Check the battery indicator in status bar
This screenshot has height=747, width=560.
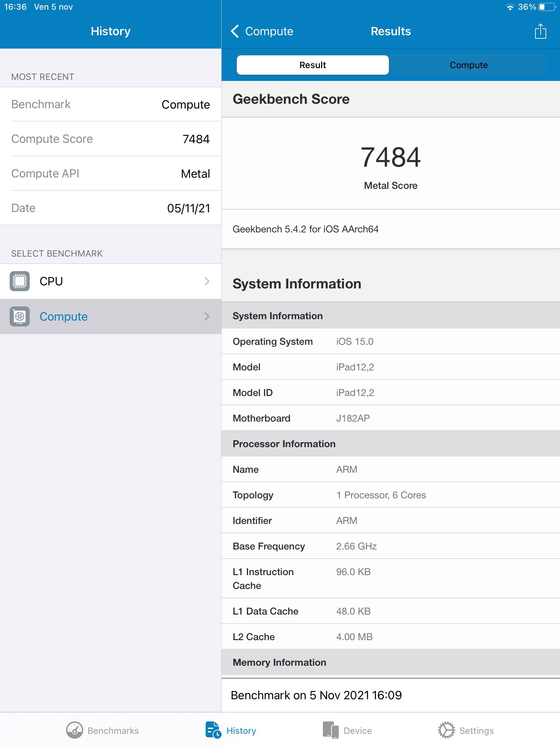click(x=547, y=7)
